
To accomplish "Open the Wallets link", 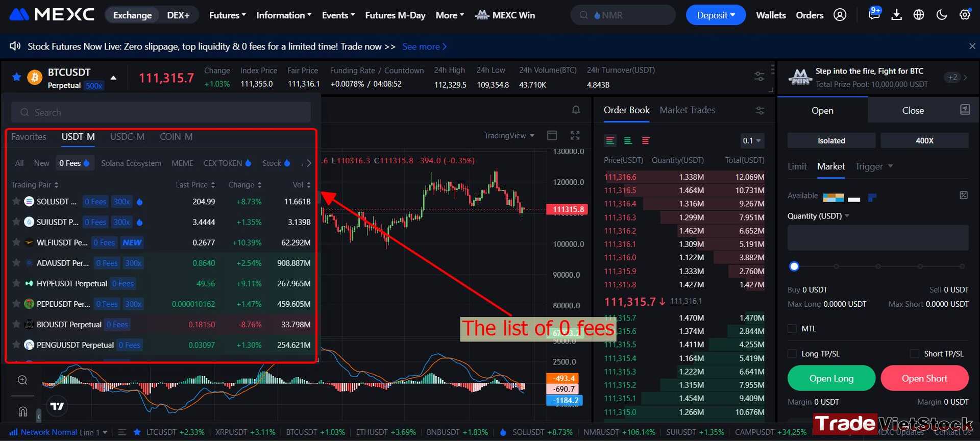I will 771,15.
